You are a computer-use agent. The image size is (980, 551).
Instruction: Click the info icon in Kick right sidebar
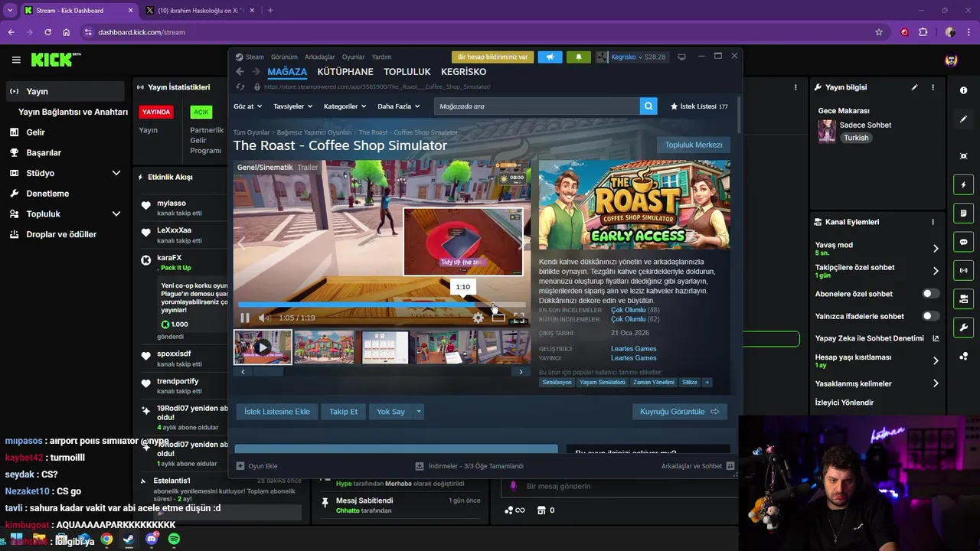963,90
